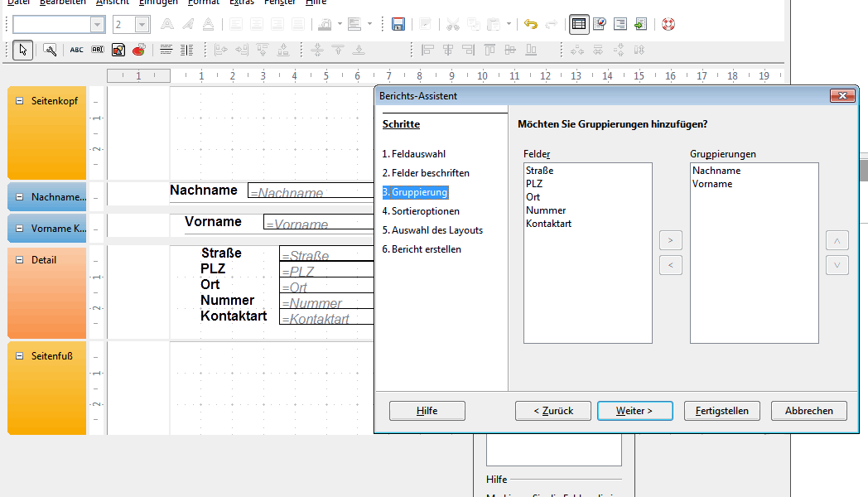This screenshot has height=497, width=868.
Task: Open the Paste options dropdown arrow
Action: (509, 24)
